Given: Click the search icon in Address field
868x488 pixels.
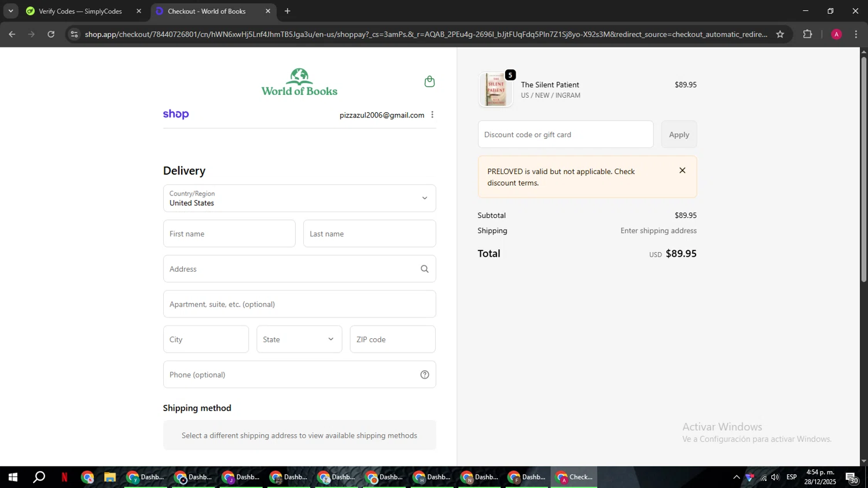Looking at the screenshot, I should (425, 269).
